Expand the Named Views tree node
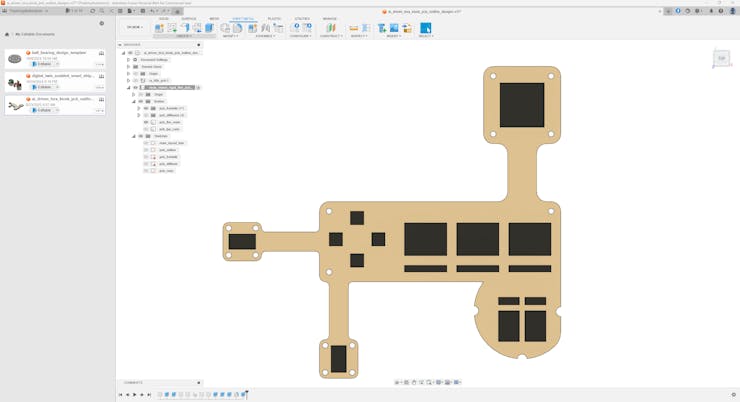This screenshot has height=402, width=740. pos(129,67)
